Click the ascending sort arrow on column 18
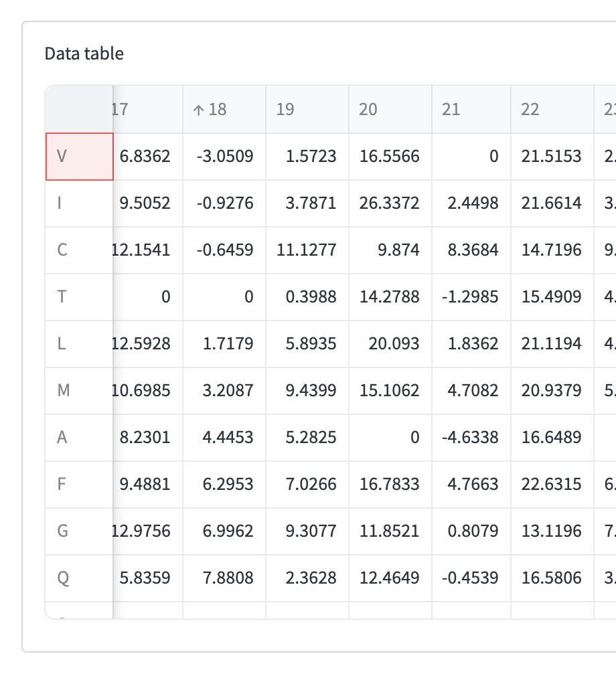 (x=198, y=110)
